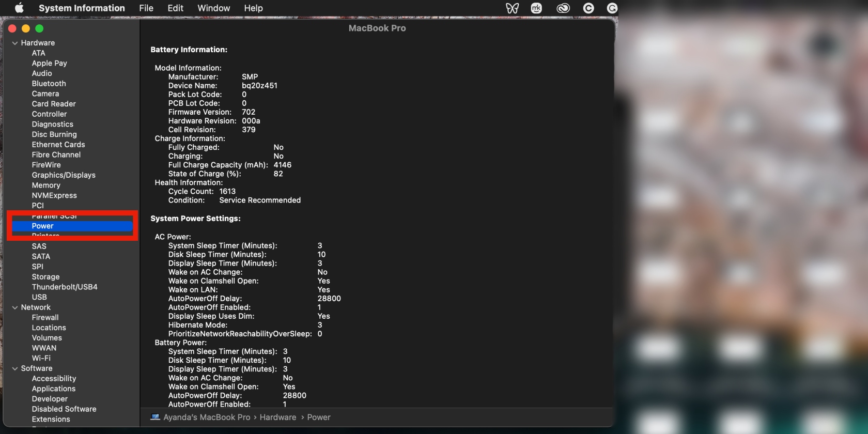Click device name bq20z451

(x=260, y=85)
